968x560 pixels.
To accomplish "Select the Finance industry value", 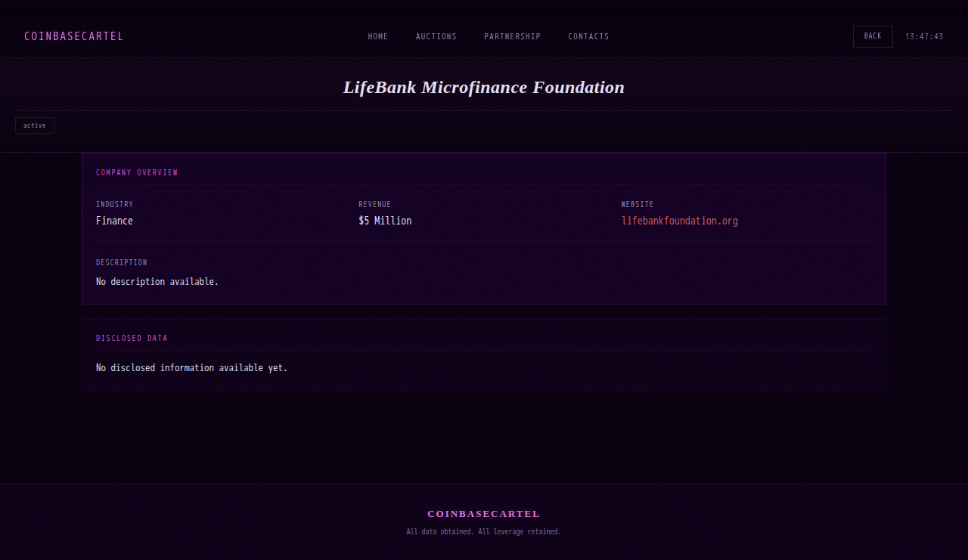I will tap(114, 221).
